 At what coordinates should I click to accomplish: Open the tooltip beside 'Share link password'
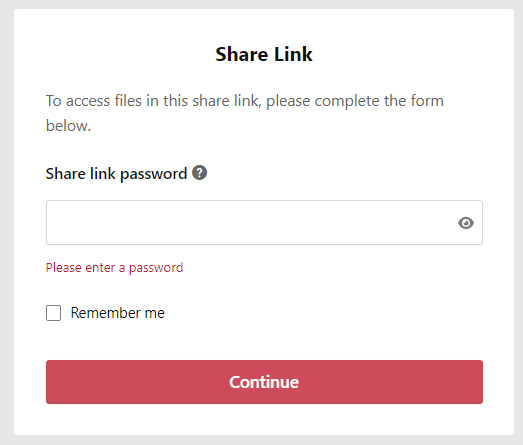coord(199,173)
